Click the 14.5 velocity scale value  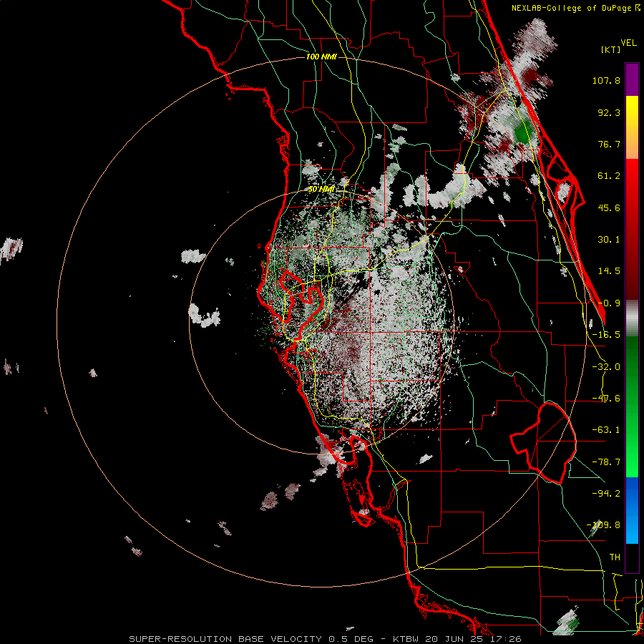click(x=609, y=271)
